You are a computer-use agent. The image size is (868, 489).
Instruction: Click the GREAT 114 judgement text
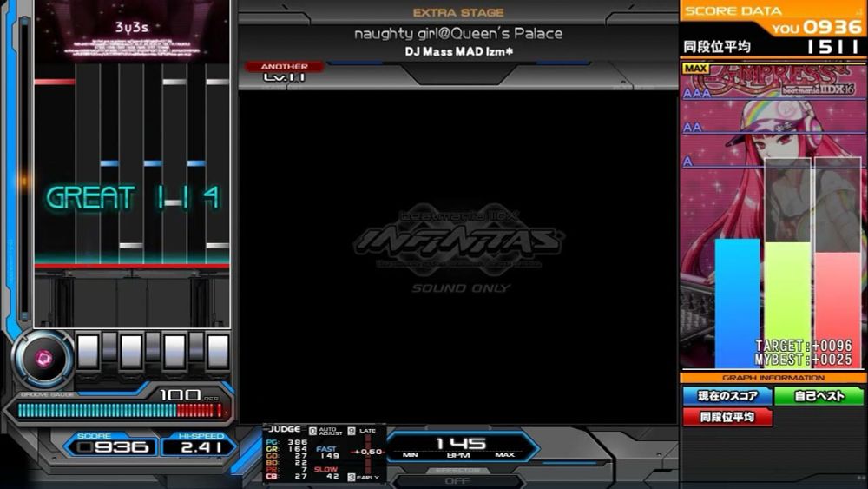click(x=133, y=198)
